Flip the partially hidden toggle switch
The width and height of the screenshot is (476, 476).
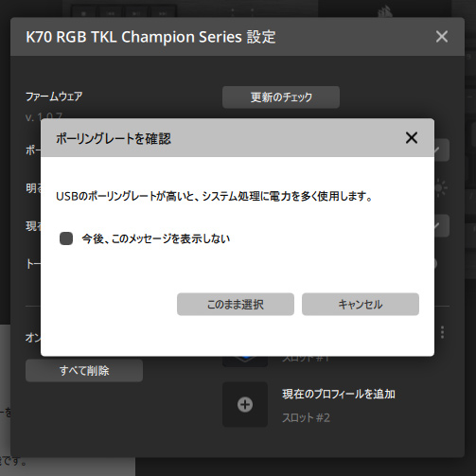pos(435,264)
